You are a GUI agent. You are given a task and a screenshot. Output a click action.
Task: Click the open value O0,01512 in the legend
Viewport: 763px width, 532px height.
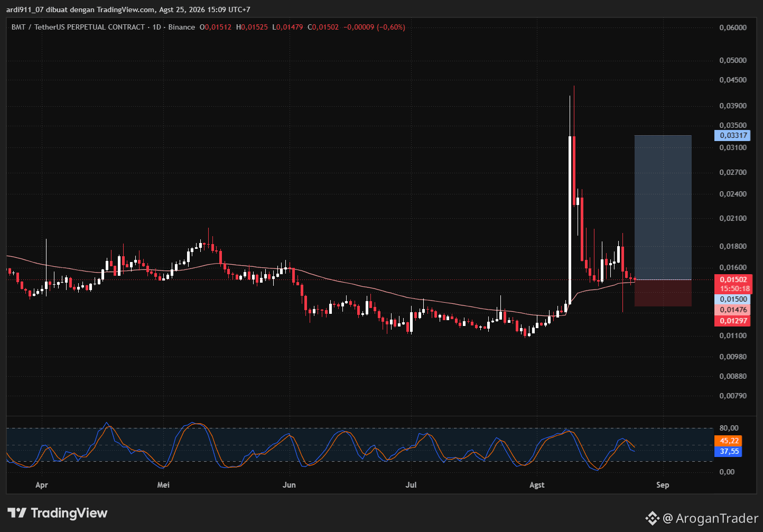(216, 27)
